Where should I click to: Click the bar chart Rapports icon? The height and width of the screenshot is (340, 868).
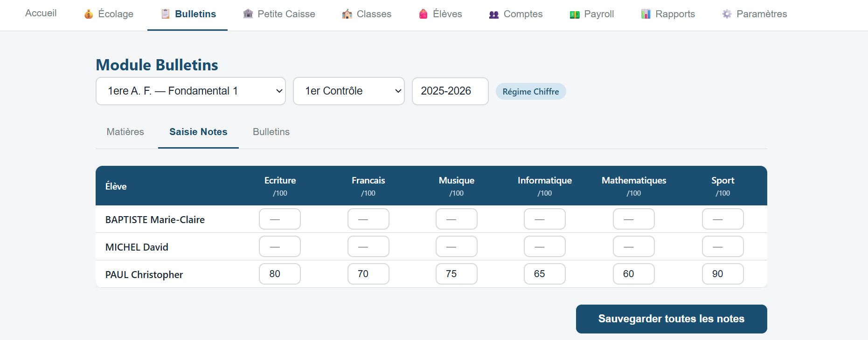tap(646, 14)
